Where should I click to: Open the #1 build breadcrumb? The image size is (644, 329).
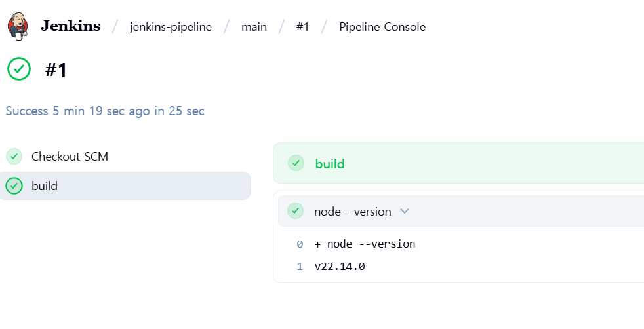click(302, 27)
